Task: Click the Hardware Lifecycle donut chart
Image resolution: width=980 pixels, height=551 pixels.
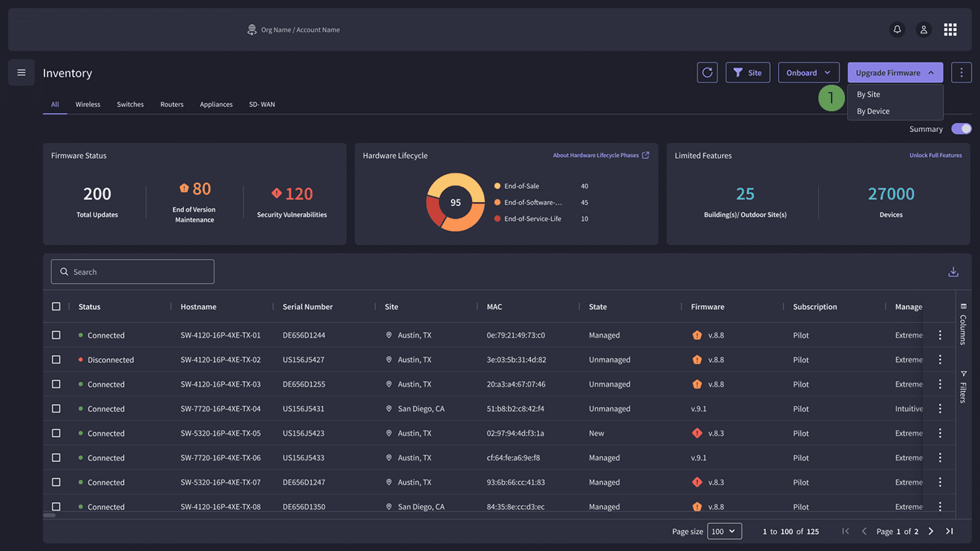Action: click(456, 202)
